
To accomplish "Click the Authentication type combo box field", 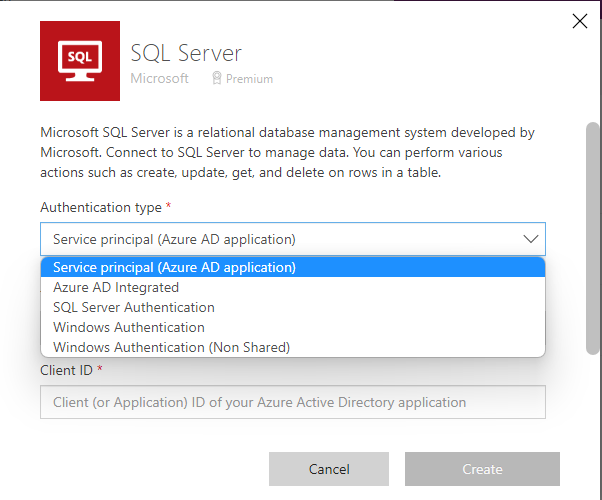I will (x=280, y=239).
